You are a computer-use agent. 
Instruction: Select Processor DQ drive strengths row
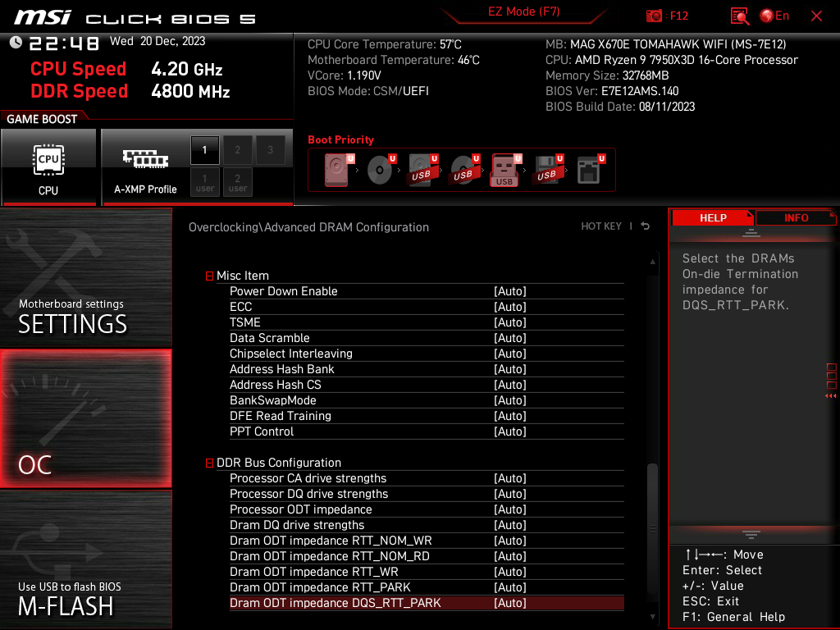point(427,494)
